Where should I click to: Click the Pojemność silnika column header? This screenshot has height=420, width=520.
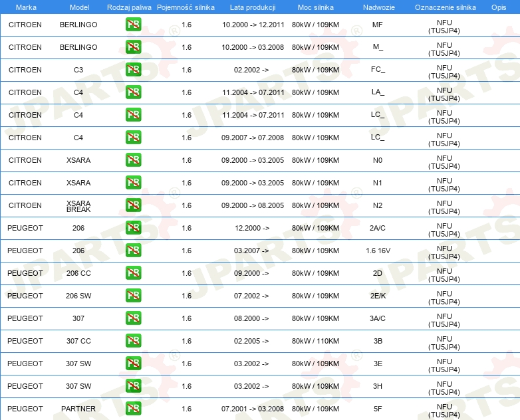click(x=186, y=7)
